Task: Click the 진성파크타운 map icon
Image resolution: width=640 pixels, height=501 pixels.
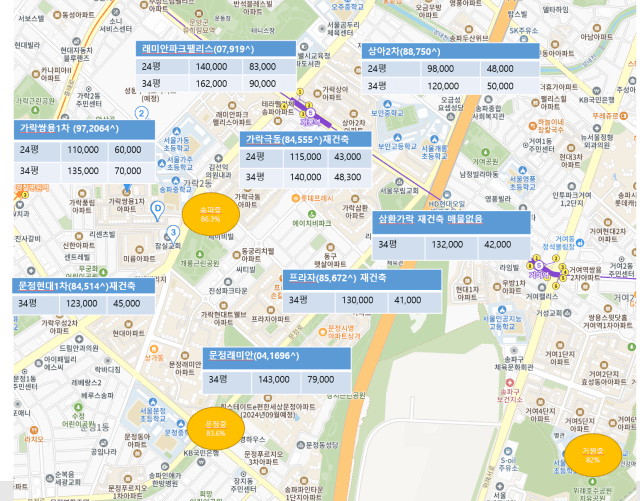Action: coord(228,282)
